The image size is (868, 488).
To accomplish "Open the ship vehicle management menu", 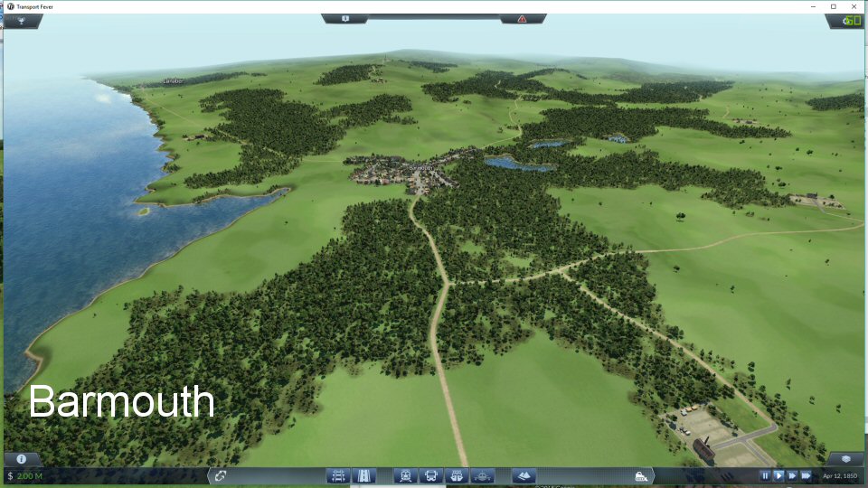I will [457, 476].
